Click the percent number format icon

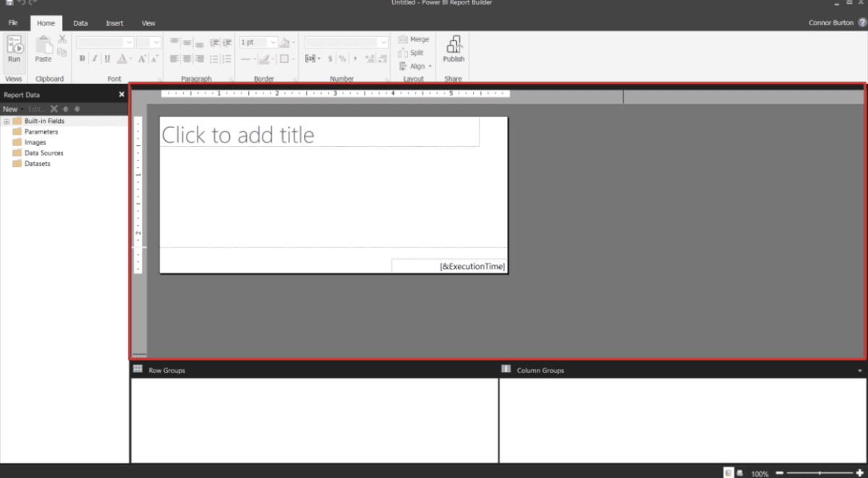click(x=342, y=59)
